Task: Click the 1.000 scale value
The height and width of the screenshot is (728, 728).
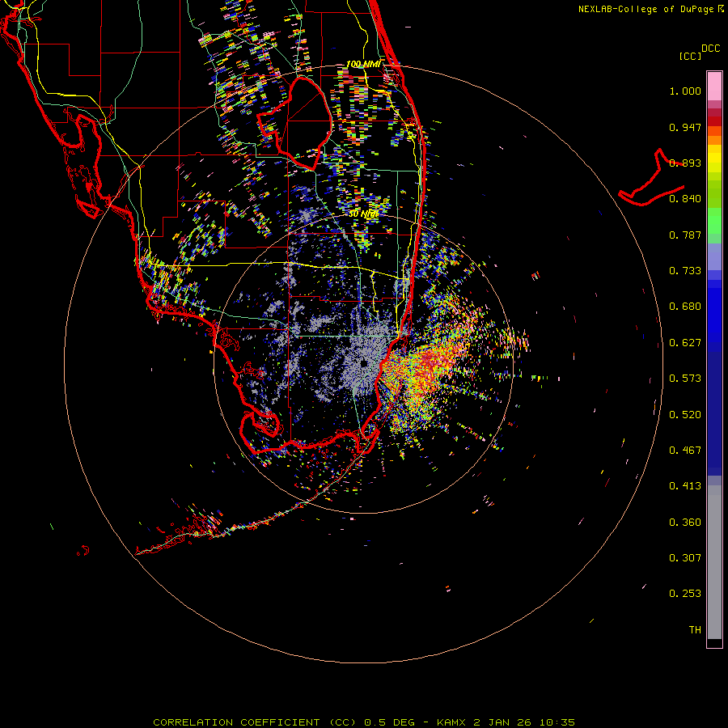Action: (x=685, y=91)
